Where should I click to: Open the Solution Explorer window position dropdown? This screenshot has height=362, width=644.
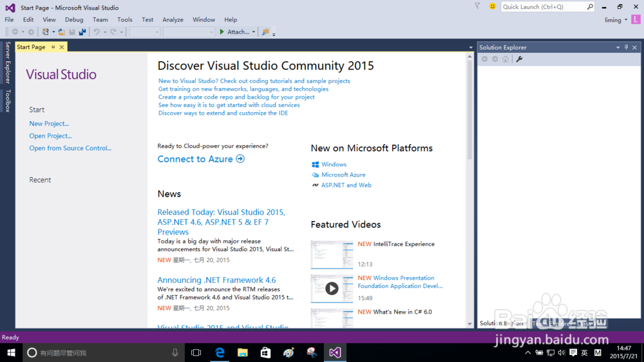pyautogui.click(x=618, y=47)
